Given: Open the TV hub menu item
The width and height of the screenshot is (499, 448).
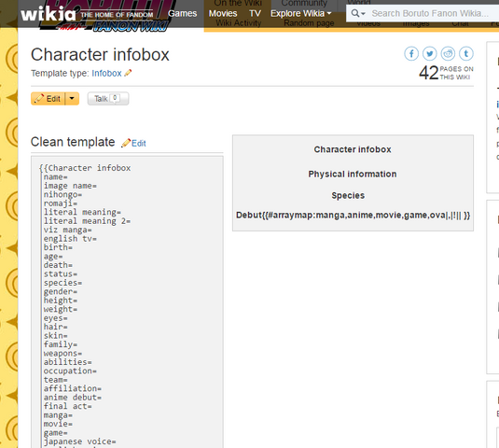Looking at the screenshot, I should pos(255,13).
